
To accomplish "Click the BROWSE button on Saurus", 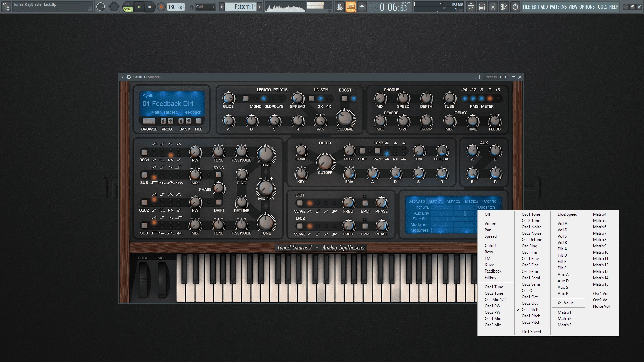I will coord(149,121).
